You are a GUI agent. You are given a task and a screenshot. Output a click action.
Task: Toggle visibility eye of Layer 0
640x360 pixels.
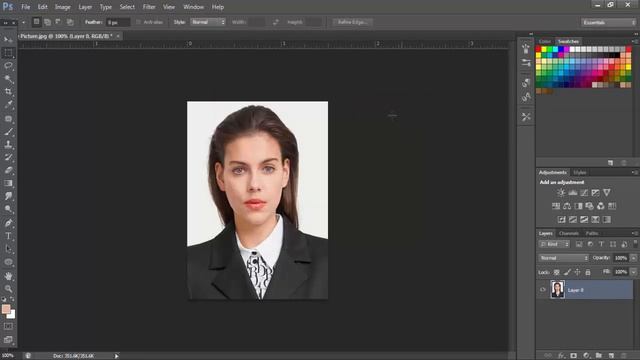point(543,290)
